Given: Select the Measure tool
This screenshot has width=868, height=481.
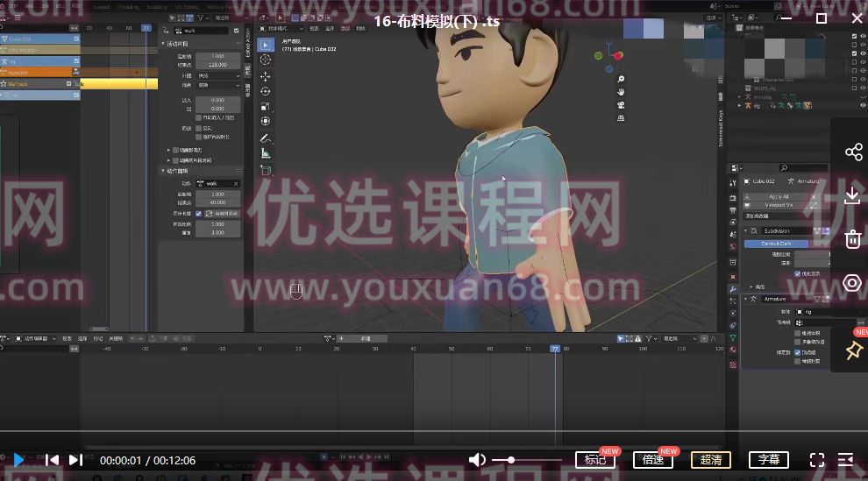Looking at the screenshot, I should pyautogui.click(x=266, y=153).
